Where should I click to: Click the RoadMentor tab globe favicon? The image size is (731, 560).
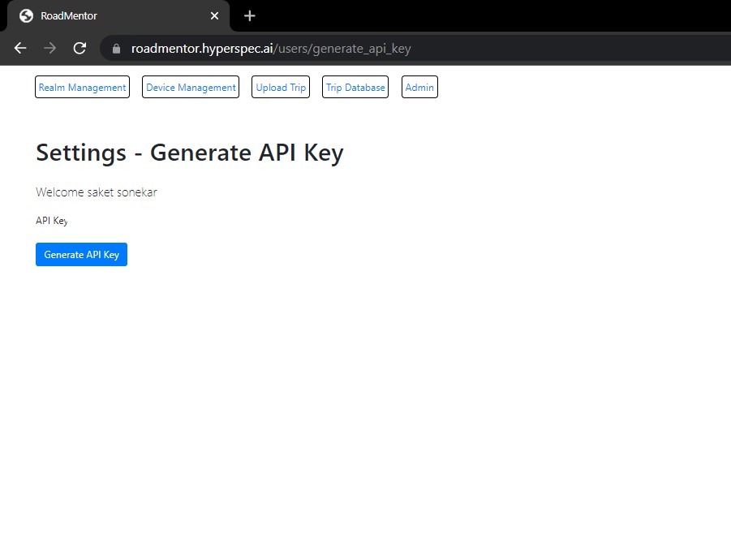pos(26,16)
